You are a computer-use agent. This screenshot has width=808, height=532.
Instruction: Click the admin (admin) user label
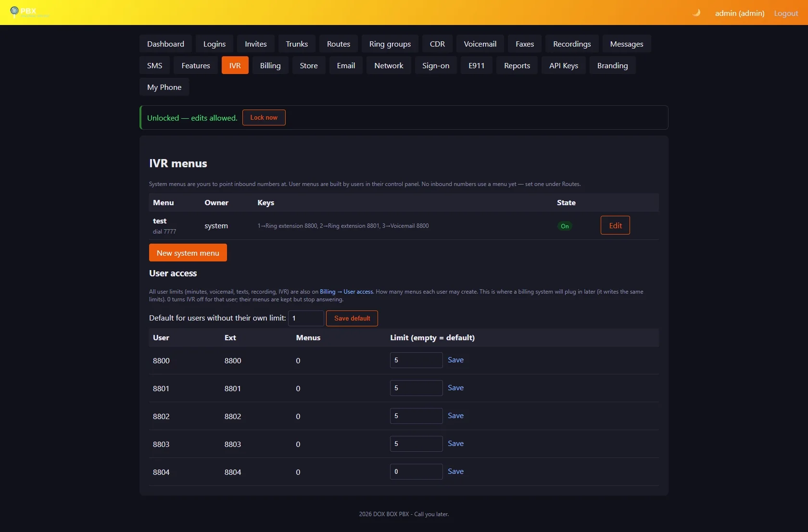point(740,13)
